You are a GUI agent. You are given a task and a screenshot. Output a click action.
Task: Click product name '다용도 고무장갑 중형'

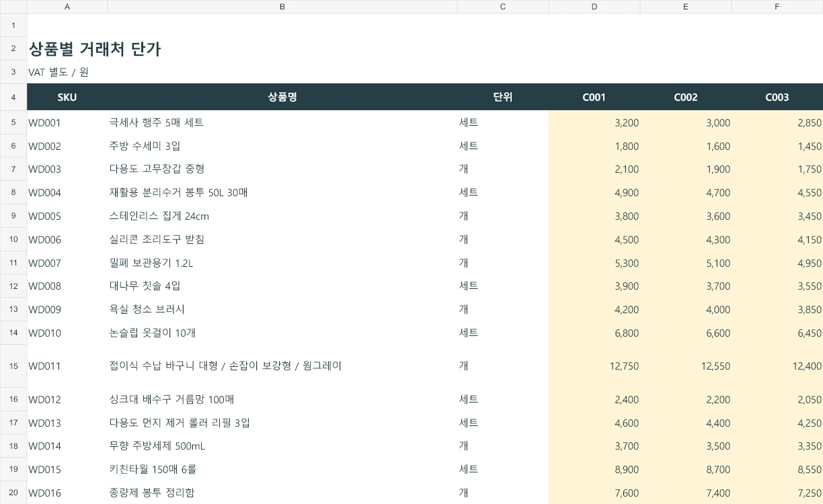coord(157,169)
